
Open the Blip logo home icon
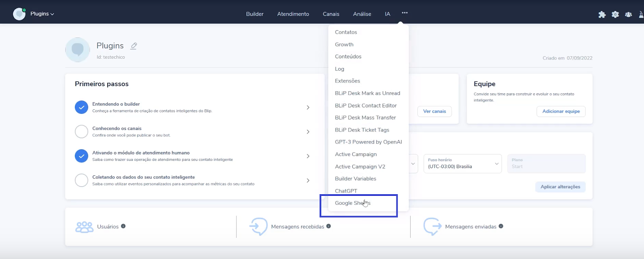click(x=19, y=14)
